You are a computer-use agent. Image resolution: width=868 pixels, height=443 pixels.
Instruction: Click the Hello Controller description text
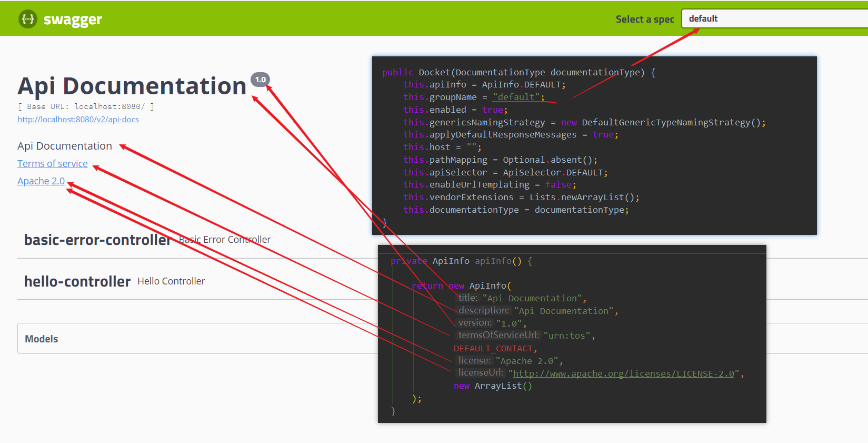[171, 281]
